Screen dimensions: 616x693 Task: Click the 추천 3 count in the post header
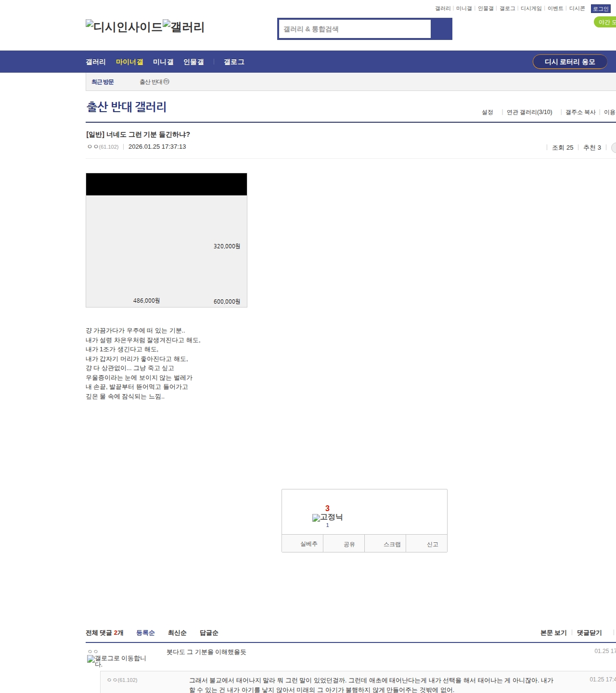592,148
